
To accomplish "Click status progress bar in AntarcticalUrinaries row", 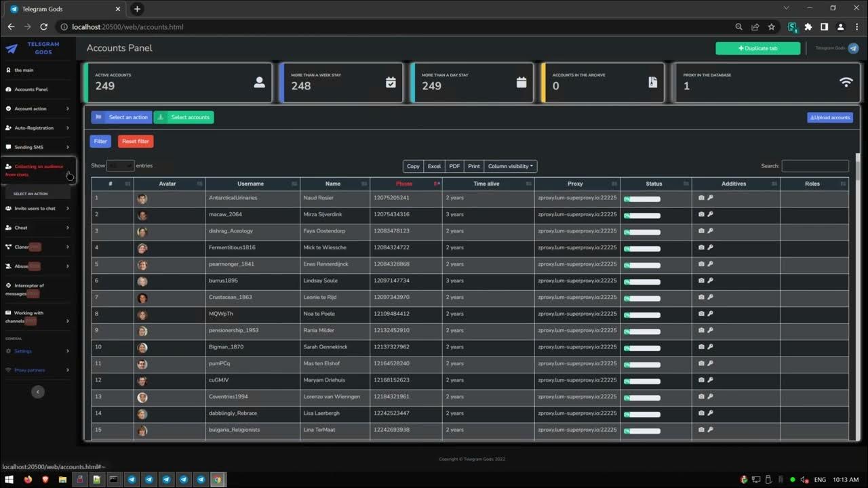I will pyautogui.click(x=642, y=199).
